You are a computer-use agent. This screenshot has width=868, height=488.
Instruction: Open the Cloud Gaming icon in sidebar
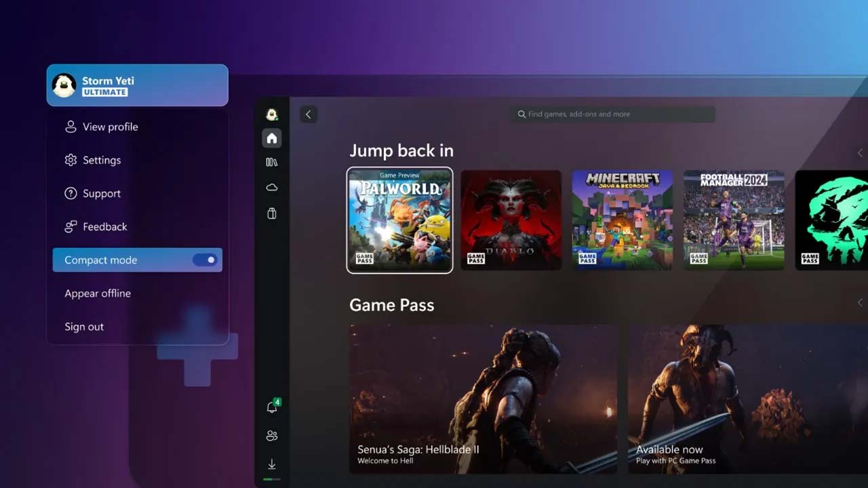[x=272, y=187]
